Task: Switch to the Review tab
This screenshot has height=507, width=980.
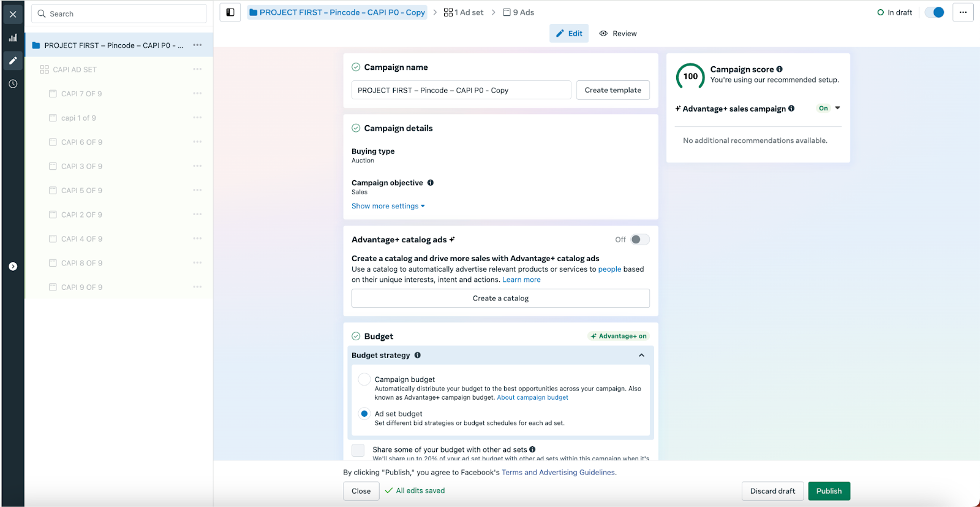Action: (618, 34)
